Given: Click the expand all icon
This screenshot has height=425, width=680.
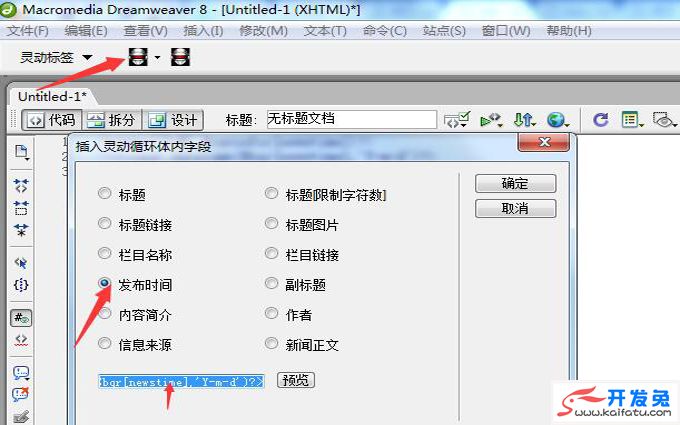Looking at the screenshot, I should pos(21,230).
